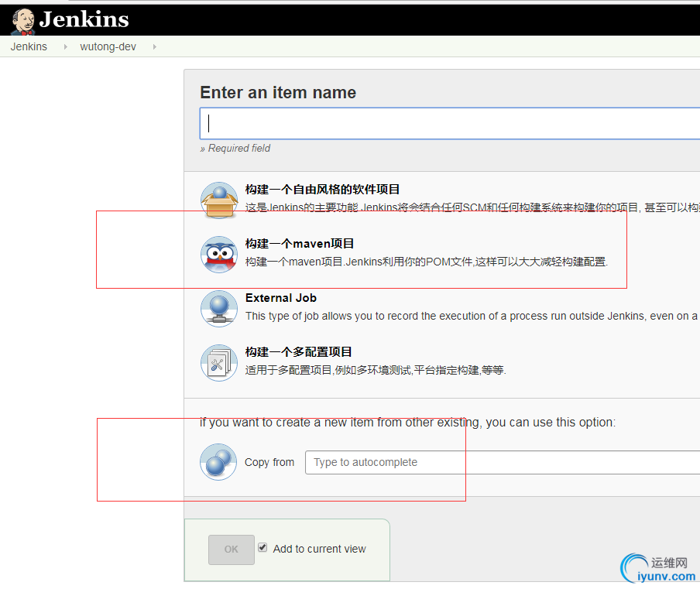Click the Required field hint text
Screen dimensions: 700x589
[x=235, y=148]
